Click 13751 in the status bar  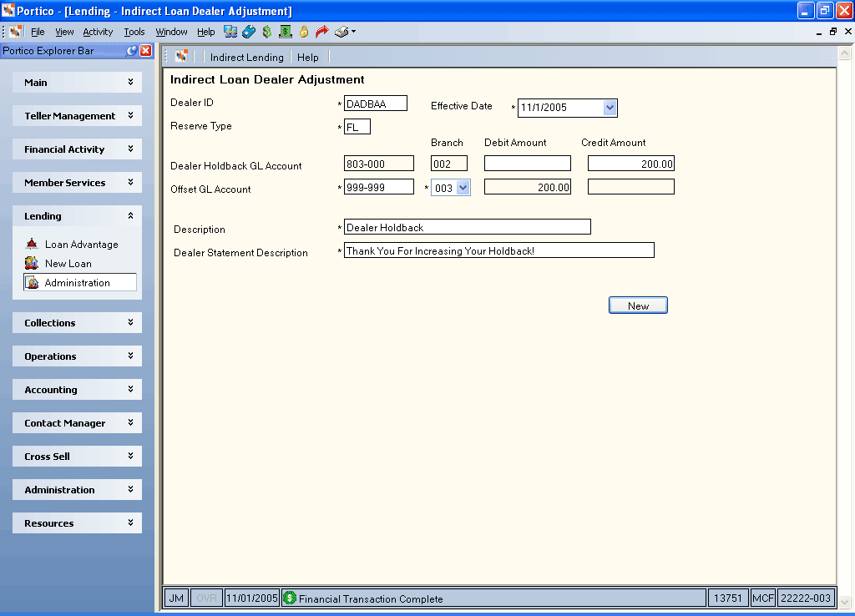coord(727,598)
